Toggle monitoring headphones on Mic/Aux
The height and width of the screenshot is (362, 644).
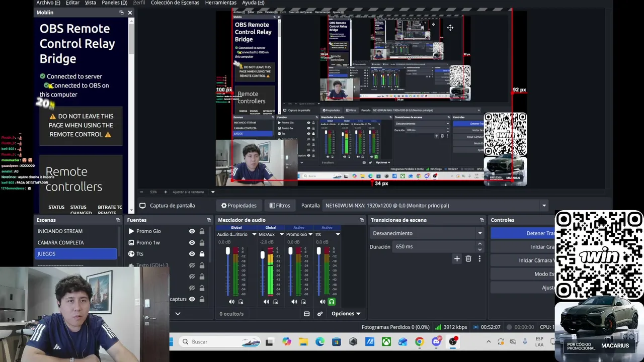tap(275, 302)
